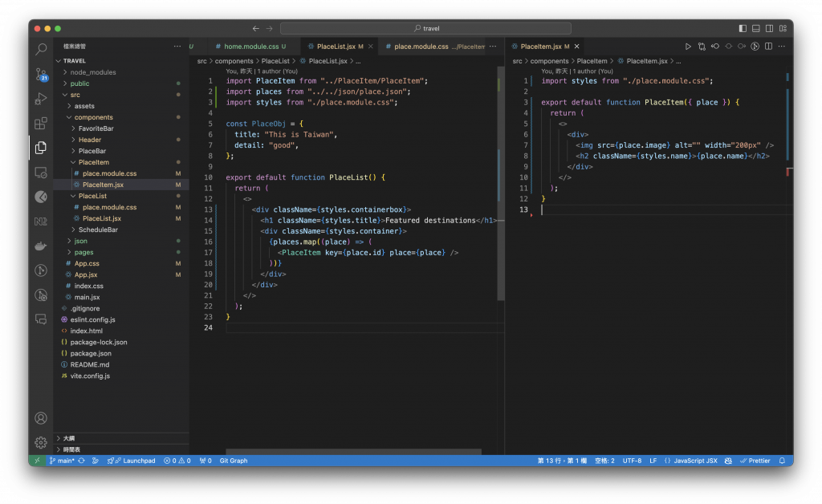Open More Actions ellipsis of left editor group
Image resolution: width=822 pixels, height=504 pixels.
click(493, 47)
